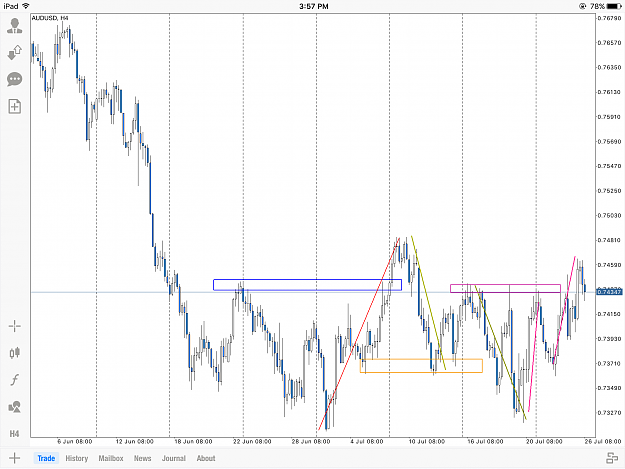Viewport: 625px width, 469px height.
Task: Tap the 12 Jun 08:00 time label
Action: 135,442
